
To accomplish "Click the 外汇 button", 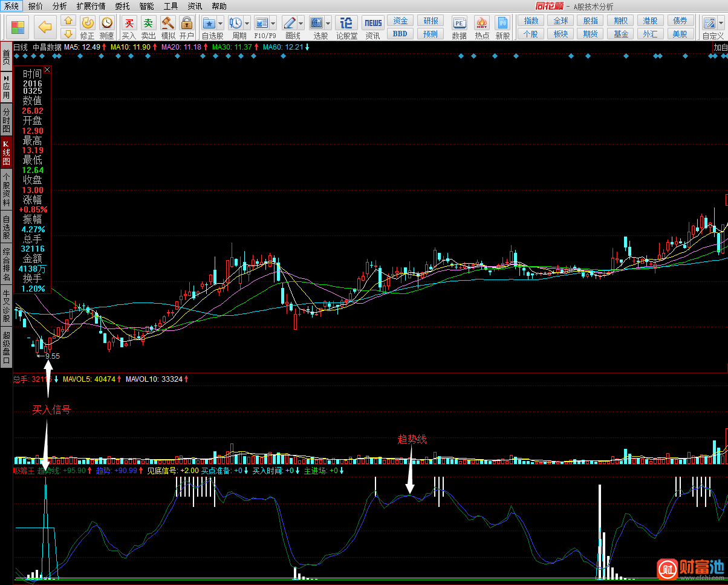I will (x=651, y=34).
